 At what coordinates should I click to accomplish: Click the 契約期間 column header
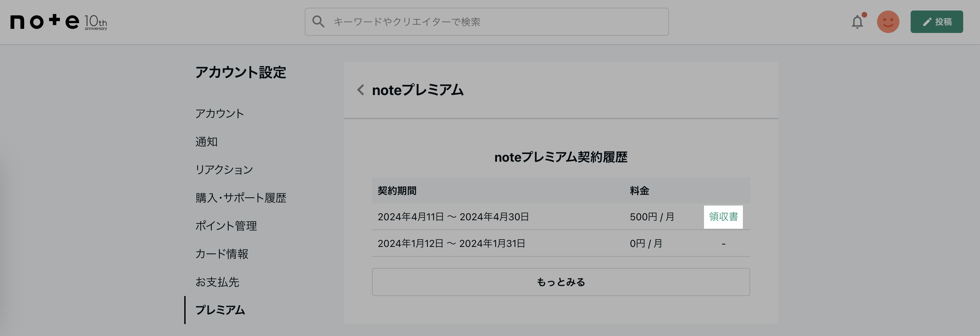pos(397,190)
